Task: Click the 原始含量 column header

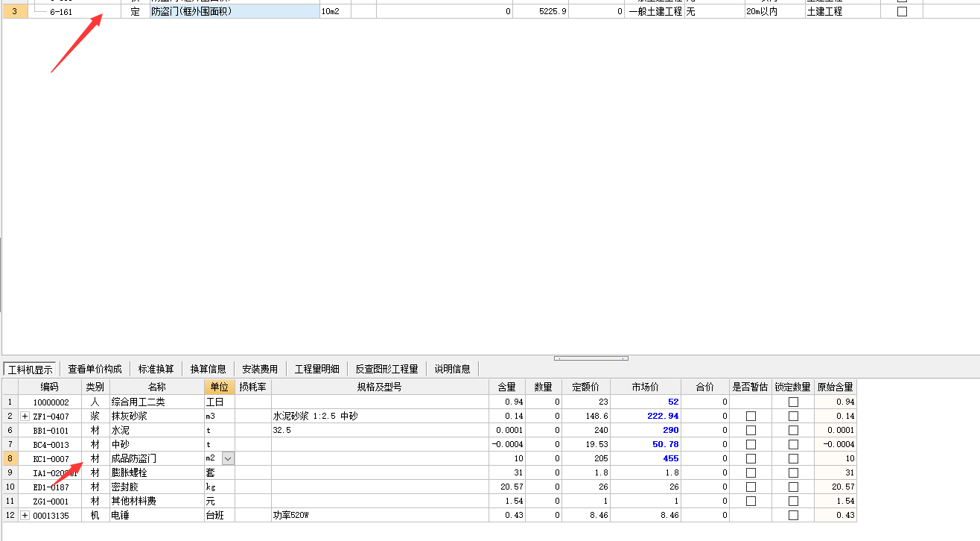Action: pyautogui.click(x=836, y=387)
